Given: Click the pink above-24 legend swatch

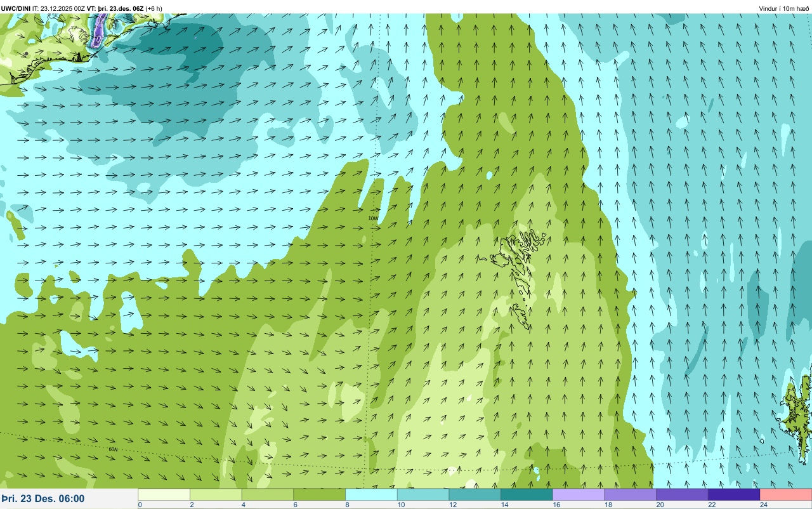Looking at the screenshot, I should 785,494.
